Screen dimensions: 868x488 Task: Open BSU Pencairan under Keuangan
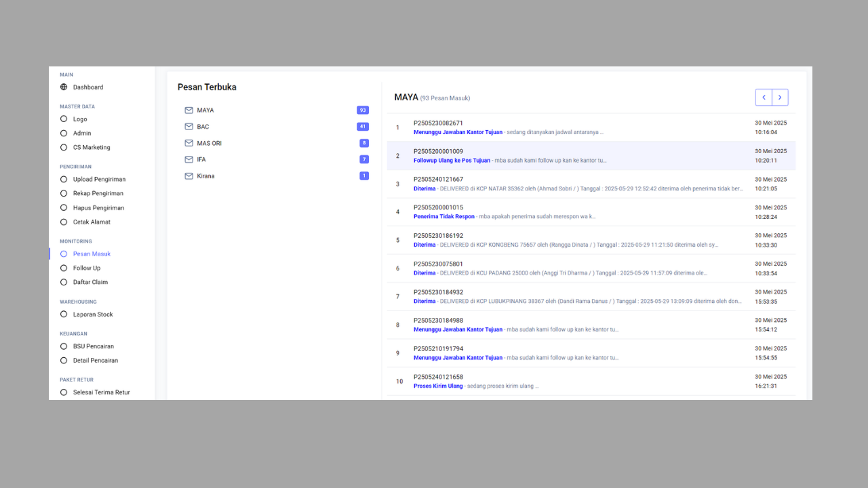coord(94,346)
